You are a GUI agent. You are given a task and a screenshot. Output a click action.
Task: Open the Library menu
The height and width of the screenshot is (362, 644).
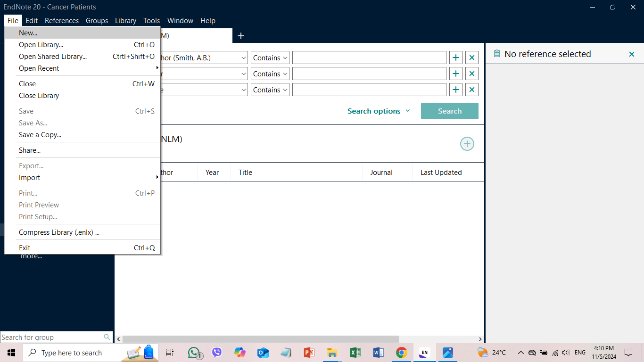[x=125, y=21]
